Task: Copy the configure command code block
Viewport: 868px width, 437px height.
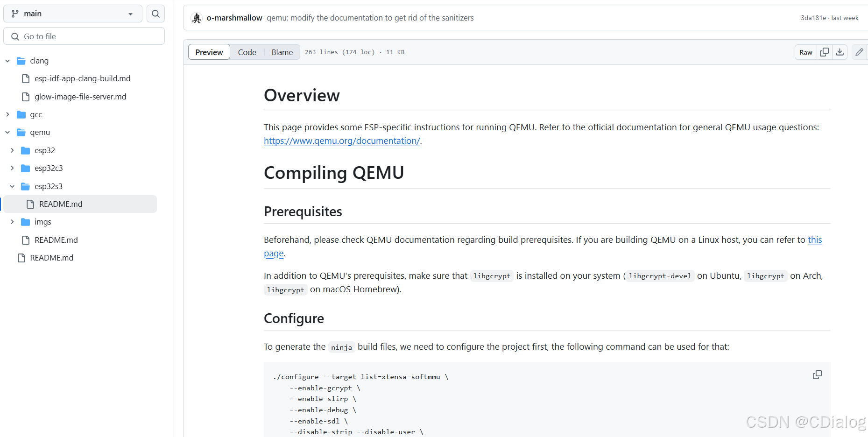Action: tap(817, 375)
